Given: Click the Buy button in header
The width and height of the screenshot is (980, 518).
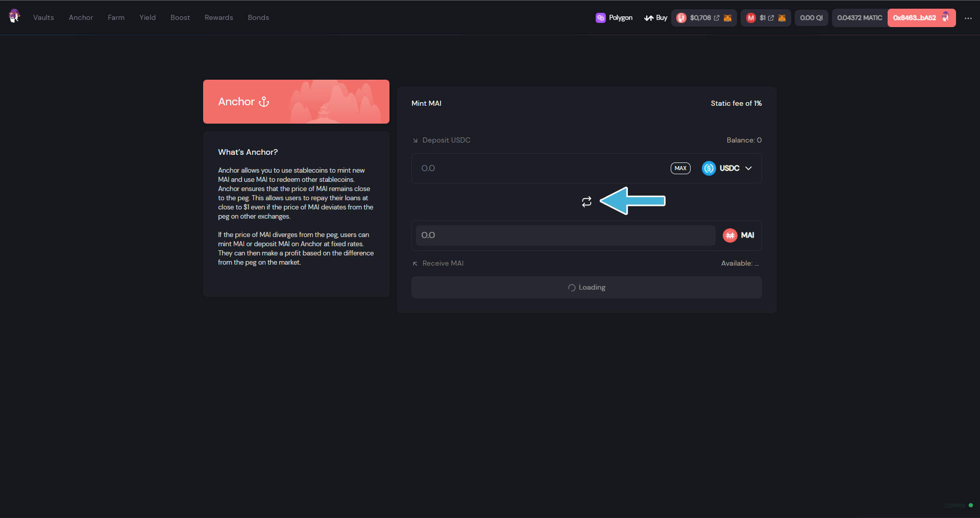Looking at the screenshot, I should tap(656, 18).
